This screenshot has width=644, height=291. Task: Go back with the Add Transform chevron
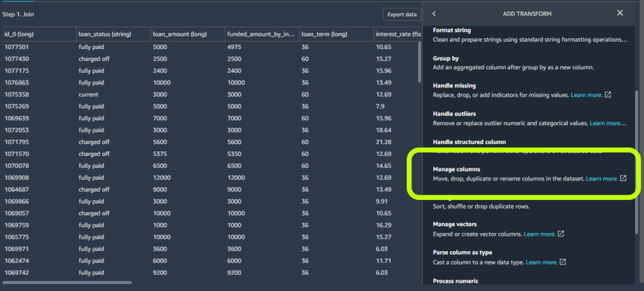coord(434,14)
